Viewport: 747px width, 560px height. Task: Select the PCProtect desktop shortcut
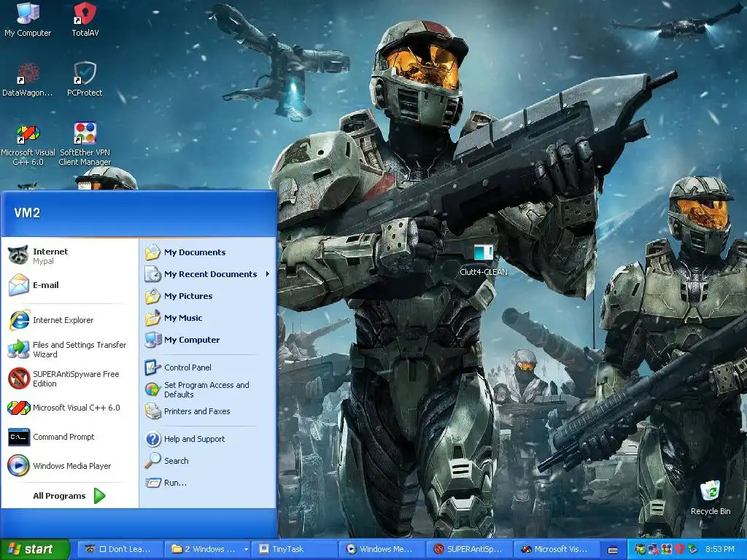85,79
